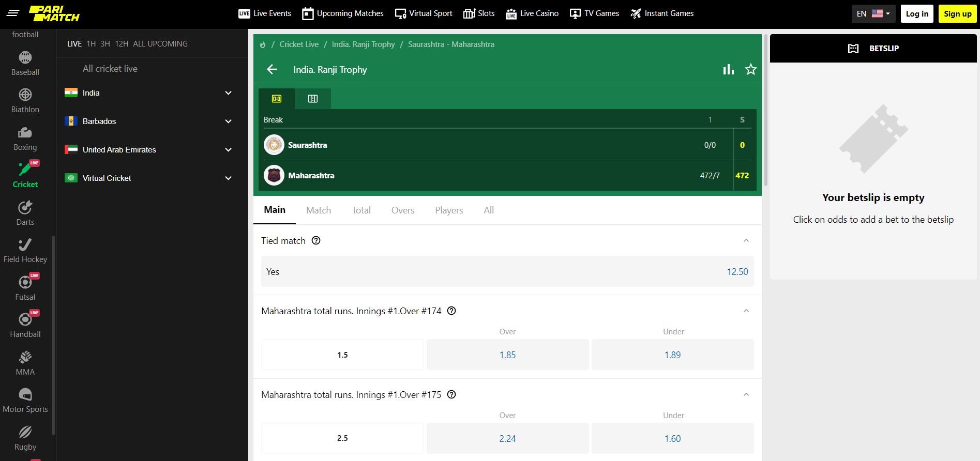The height and width of the screenshot is (461, 980).
Task: Select Biathlon in the sports sidebar
Action: click(x=25, y=101)
